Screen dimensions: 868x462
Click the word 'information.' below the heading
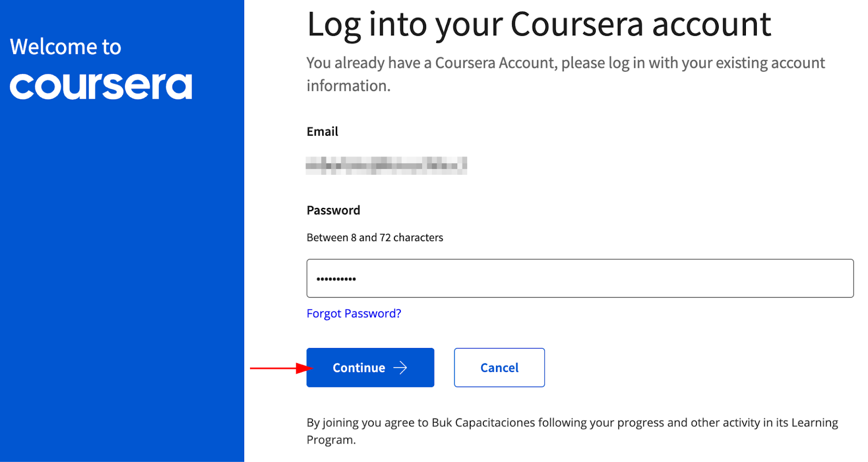(x=348, y=86)
